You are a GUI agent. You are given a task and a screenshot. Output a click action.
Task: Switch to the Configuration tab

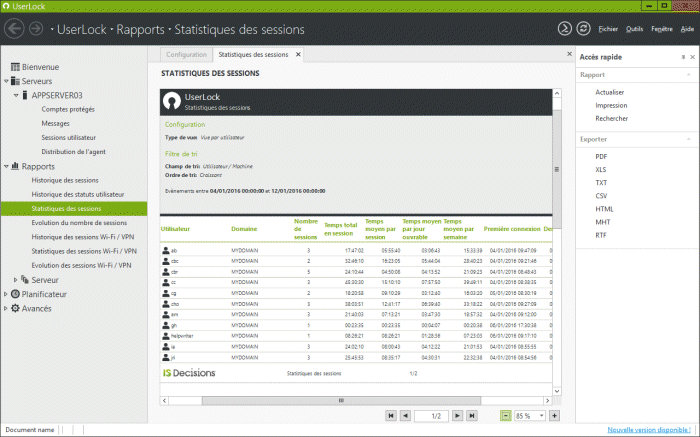(x=187, y=54)
